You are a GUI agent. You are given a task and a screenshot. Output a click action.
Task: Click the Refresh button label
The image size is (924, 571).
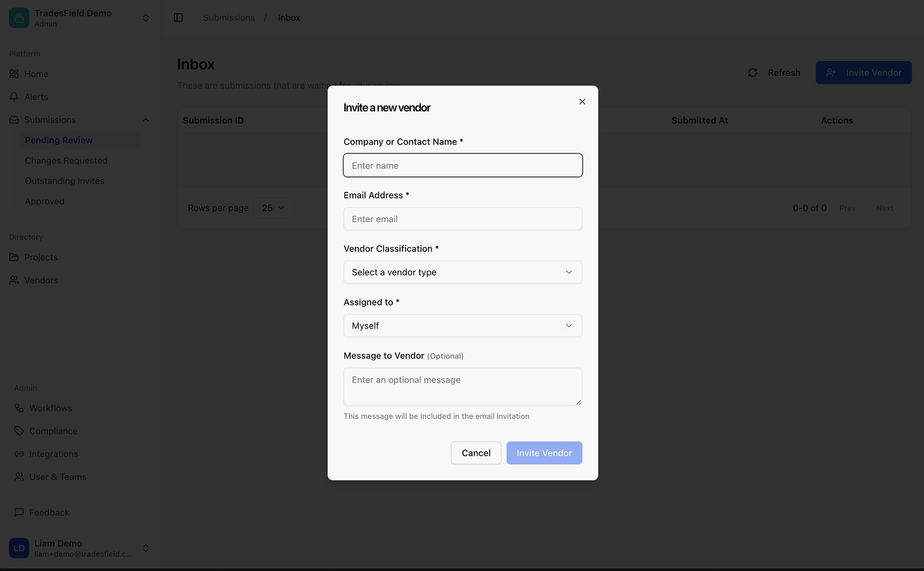click(784, 73)
